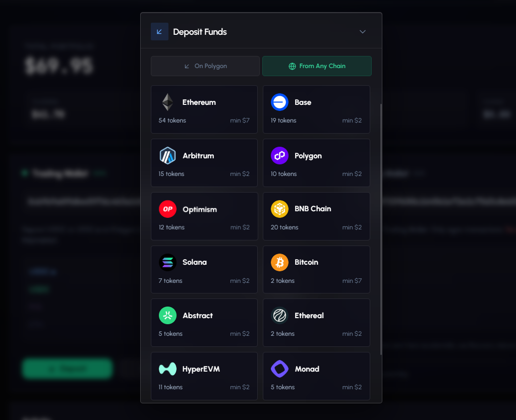Select the green Abstract chain icon
The height and width of the screenshot is (420, 516).
[x=167, y=316]
